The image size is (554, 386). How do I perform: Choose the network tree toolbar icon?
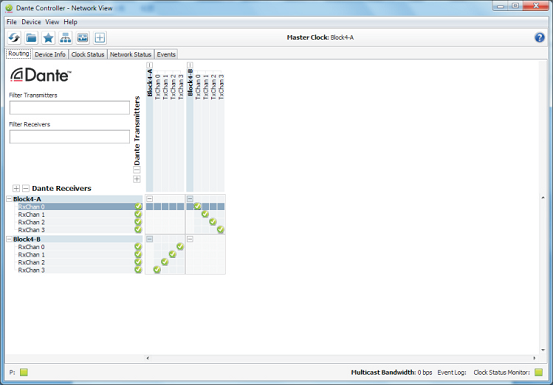[65, 37]
